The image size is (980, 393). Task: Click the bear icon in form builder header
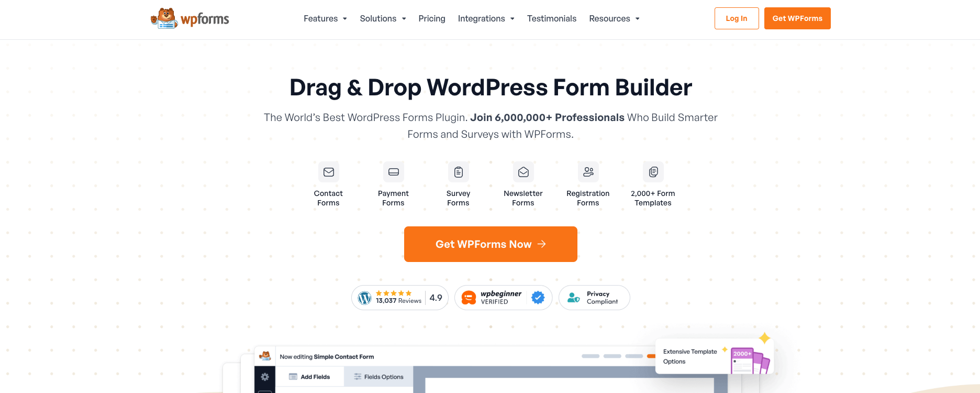265,356
